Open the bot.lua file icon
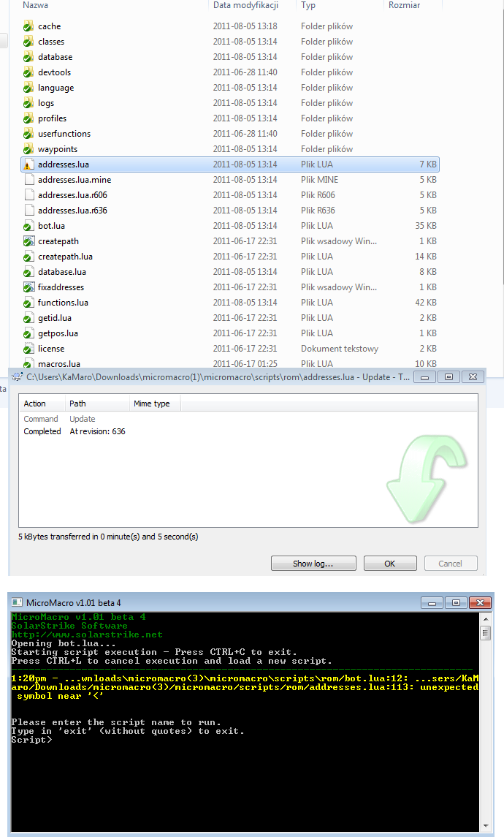Image resolution: width=504 pixels, height=837 pixels. click(x=28, y=226)
